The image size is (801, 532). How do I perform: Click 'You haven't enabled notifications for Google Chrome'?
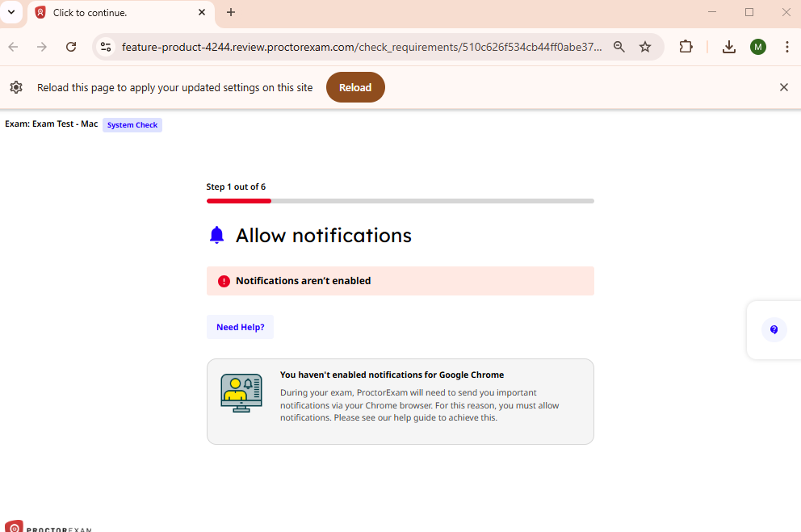click(392, 375)
